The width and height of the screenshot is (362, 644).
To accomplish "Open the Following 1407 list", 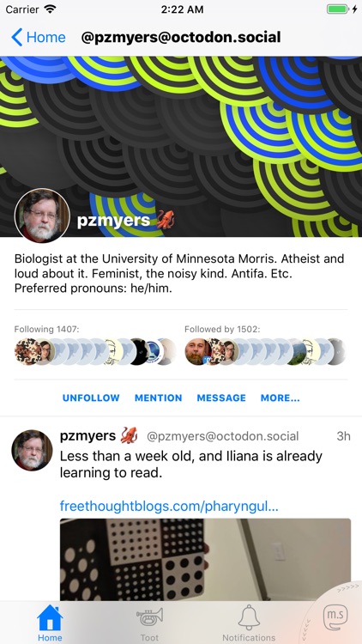I will [47, 330].
